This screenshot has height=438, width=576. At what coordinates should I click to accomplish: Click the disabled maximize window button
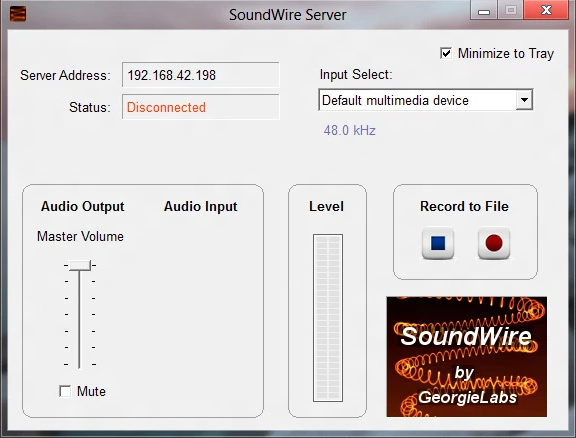tap(511, 10)
